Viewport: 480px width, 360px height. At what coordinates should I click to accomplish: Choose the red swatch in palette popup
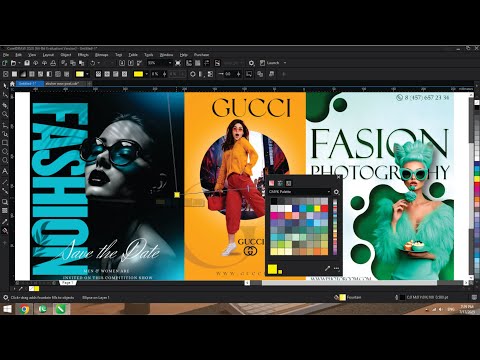tap(324, 209)
